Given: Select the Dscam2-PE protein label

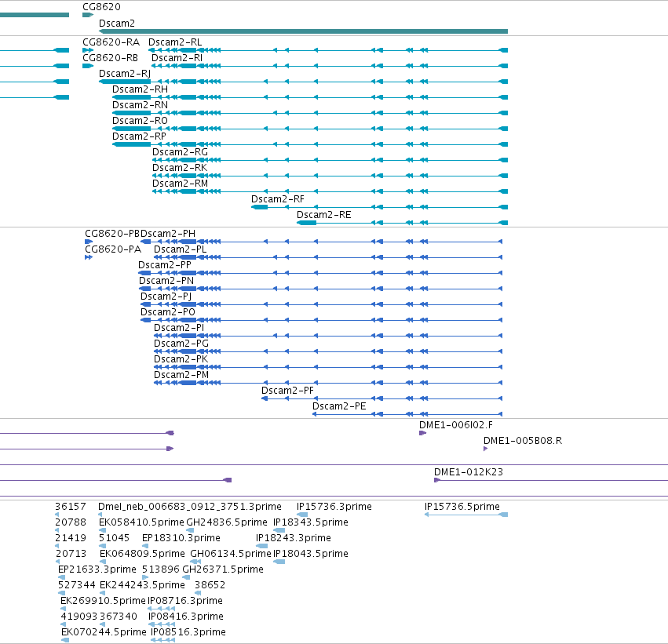Looking at the screenshot, I should [339, 407].
